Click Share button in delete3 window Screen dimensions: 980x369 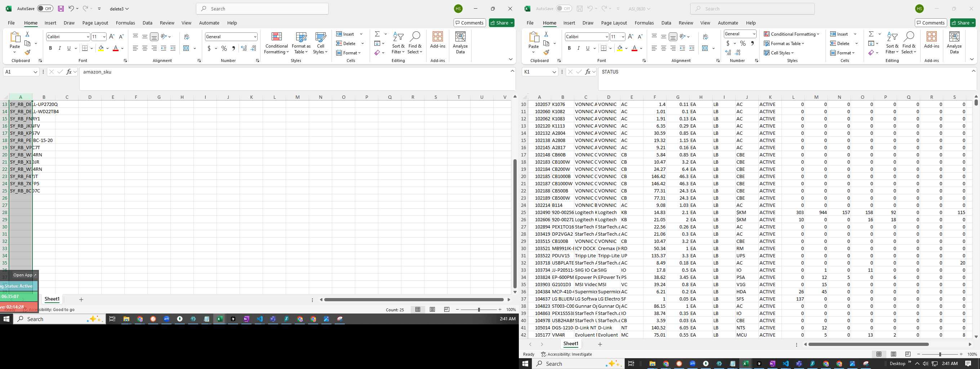pyautogui.click(x=502, y=23)
